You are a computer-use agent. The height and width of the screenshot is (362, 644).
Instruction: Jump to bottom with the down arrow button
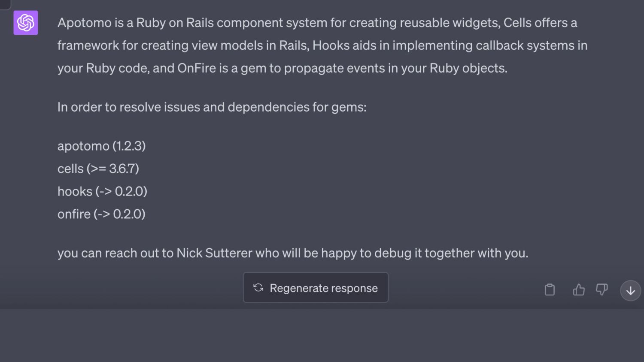[x=630, y=291]
